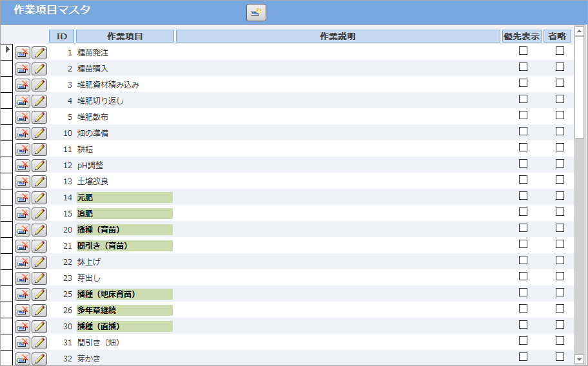
Task: Select the record selector for 種苗発注 row
Action: click(6, 52)
